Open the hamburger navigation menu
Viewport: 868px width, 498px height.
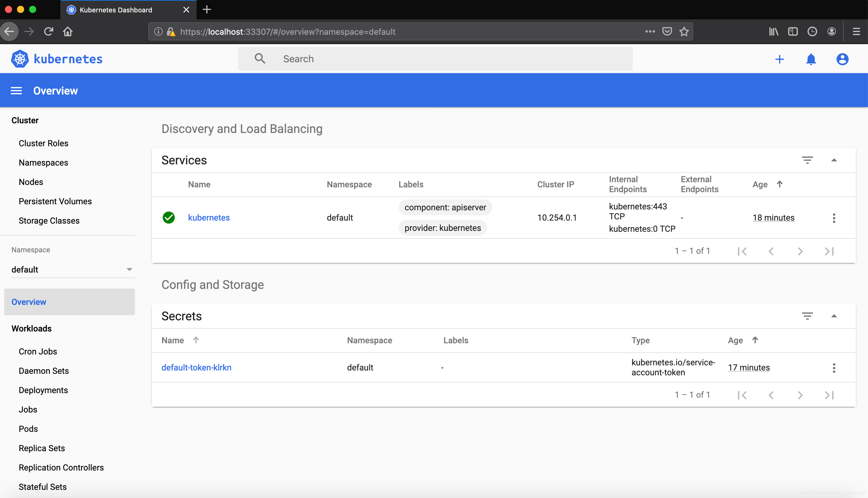tap(16, 91)
